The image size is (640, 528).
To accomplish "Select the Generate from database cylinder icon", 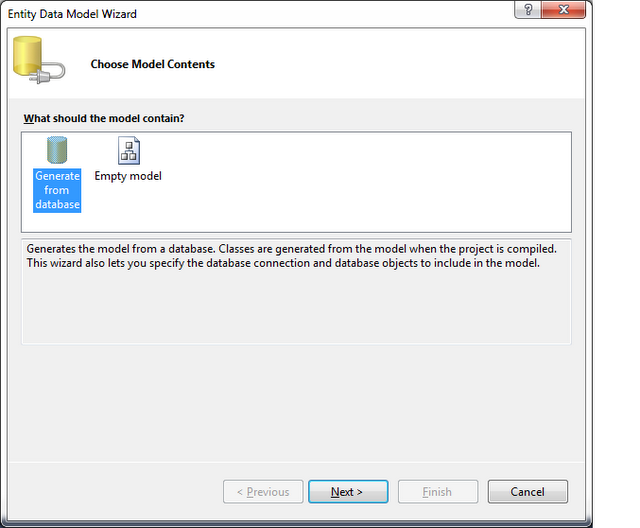I will (x=57, y=150).
